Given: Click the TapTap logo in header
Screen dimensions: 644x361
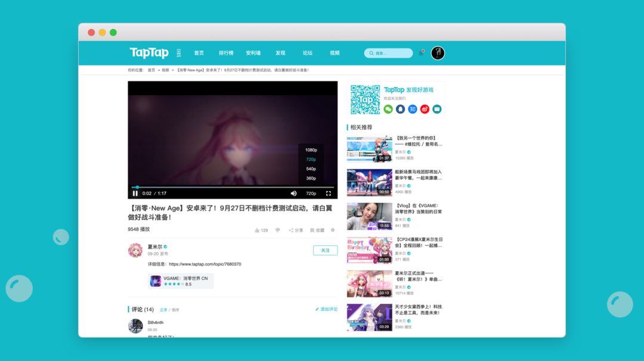Looking at the screenshot, I should (x=149, y=52).
